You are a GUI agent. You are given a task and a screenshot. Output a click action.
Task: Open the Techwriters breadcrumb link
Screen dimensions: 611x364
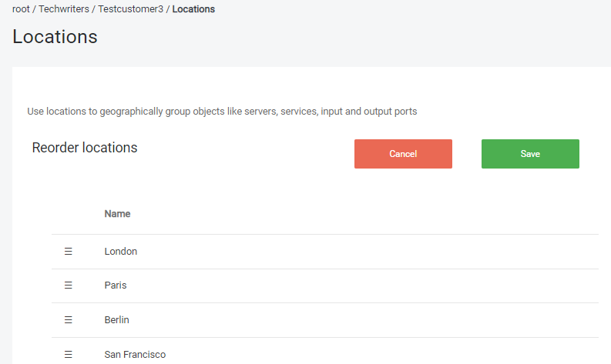[x=64, y=9]
